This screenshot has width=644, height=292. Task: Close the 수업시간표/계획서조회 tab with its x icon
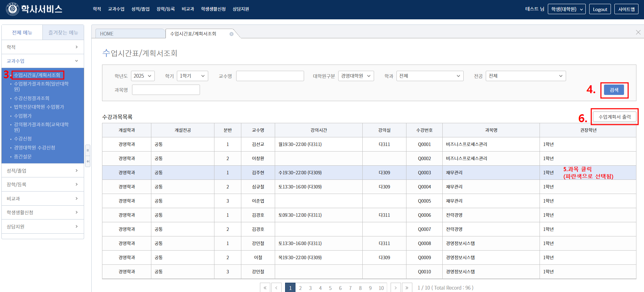(x=231, y=34)
